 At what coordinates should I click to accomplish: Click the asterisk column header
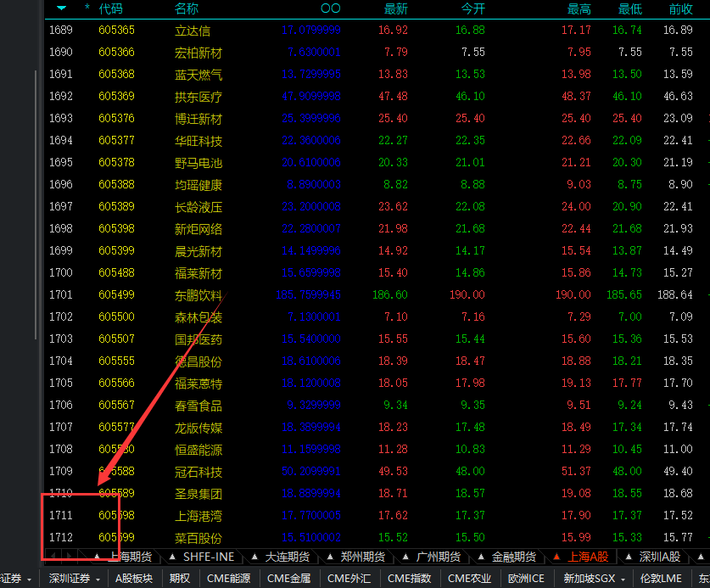[87, 8]
